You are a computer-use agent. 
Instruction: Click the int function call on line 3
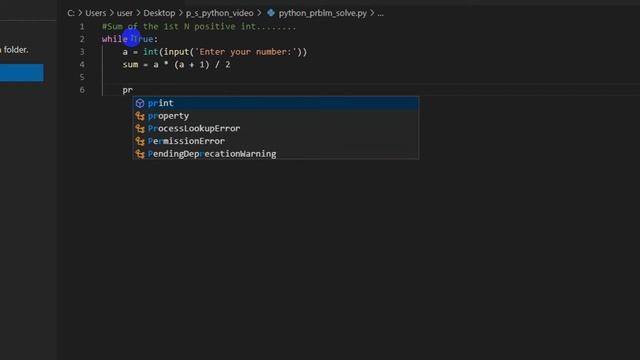151,52
